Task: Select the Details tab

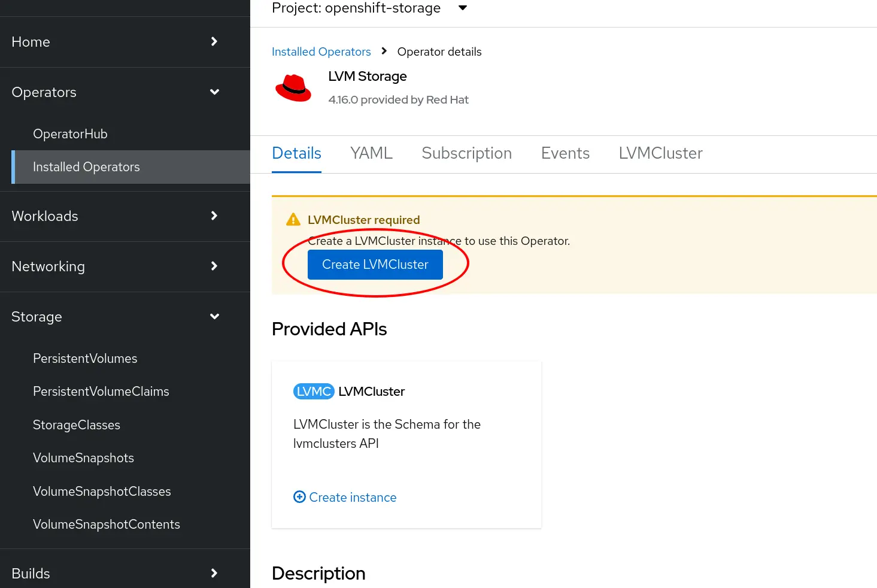Action: (296, 154)
